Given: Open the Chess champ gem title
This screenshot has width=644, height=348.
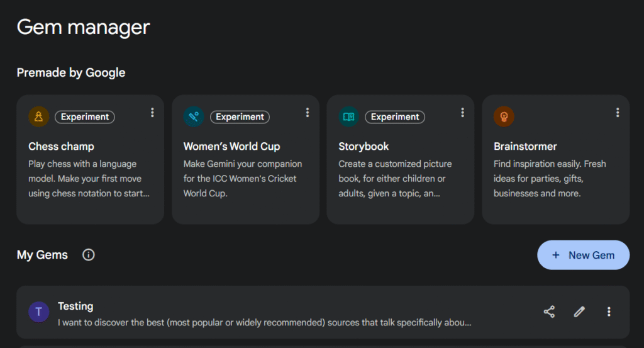Looking at the screenshot, I should pos(61,147).
